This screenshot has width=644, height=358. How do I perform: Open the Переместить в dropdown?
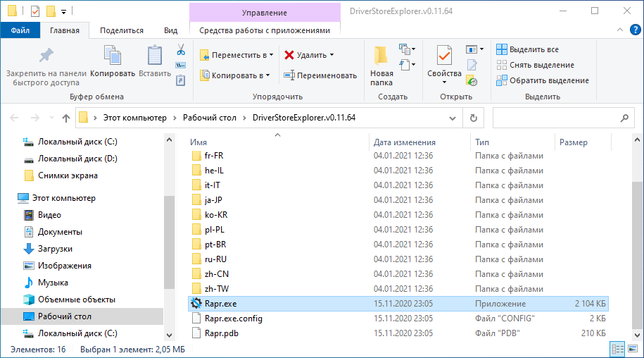[236, 55]
